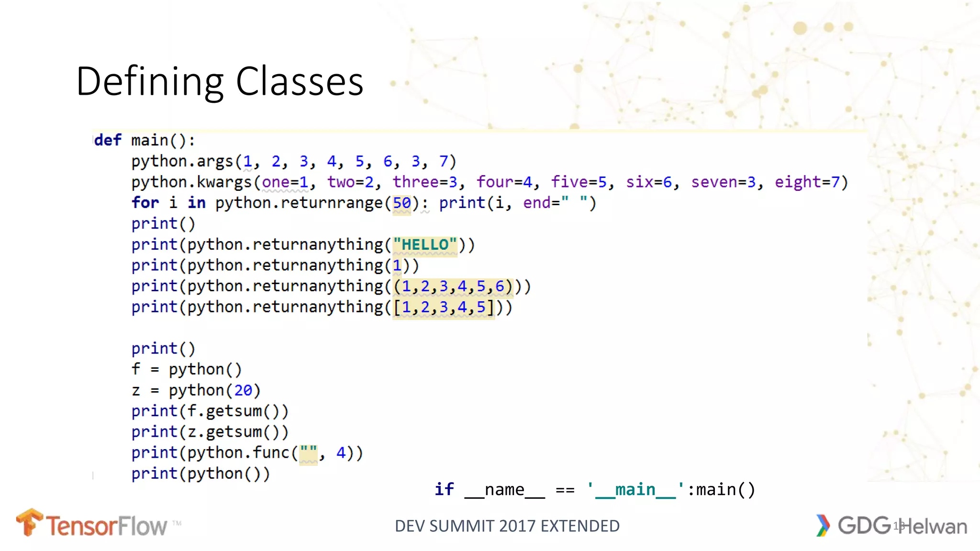Click the python.kwargs call line

490,182
